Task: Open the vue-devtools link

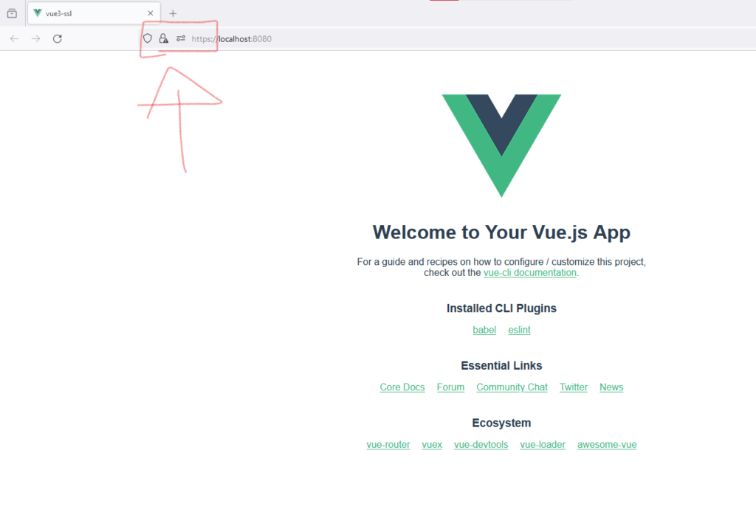Action: (481, 445)
